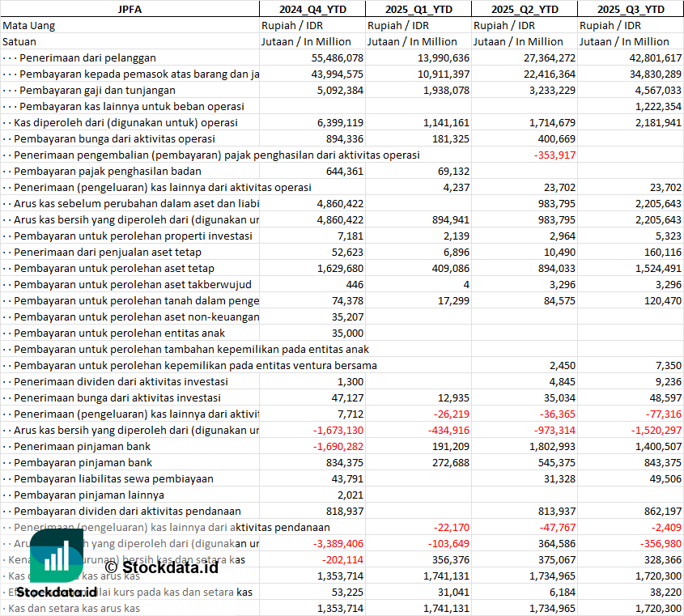Select the Mata Uang row label

(29, 25)
